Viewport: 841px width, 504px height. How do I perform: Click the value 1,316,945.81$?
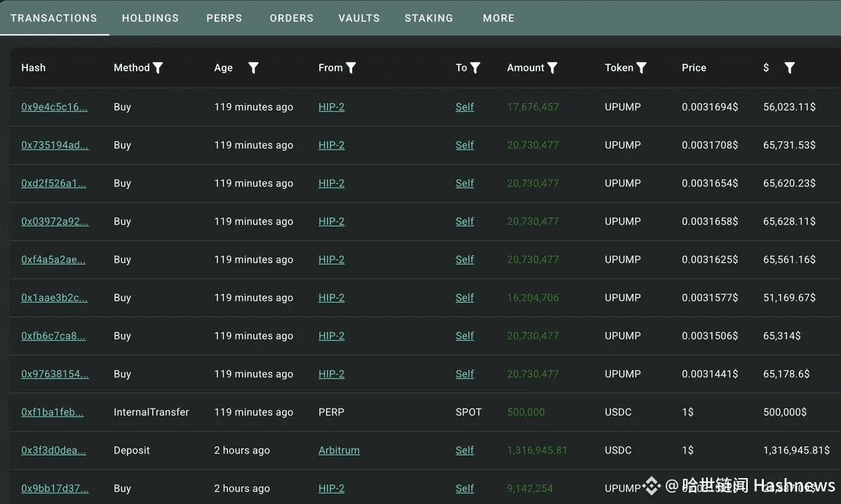pyautogui.click(x=796, y=450)
